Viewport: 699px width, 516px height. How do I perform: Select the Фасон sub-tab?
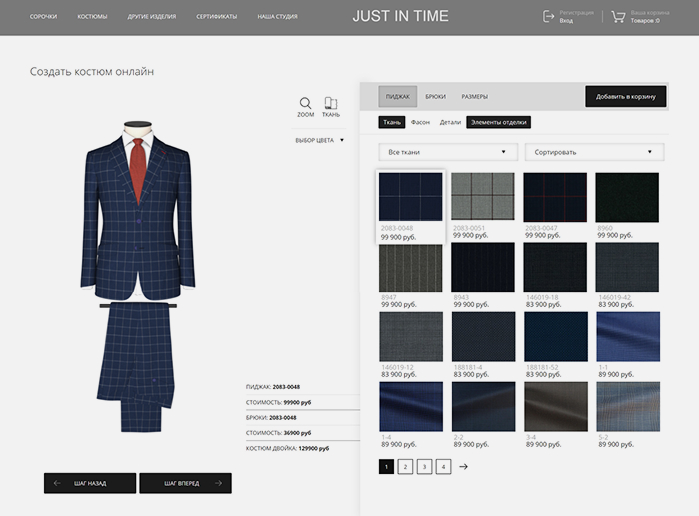(420, 122)
